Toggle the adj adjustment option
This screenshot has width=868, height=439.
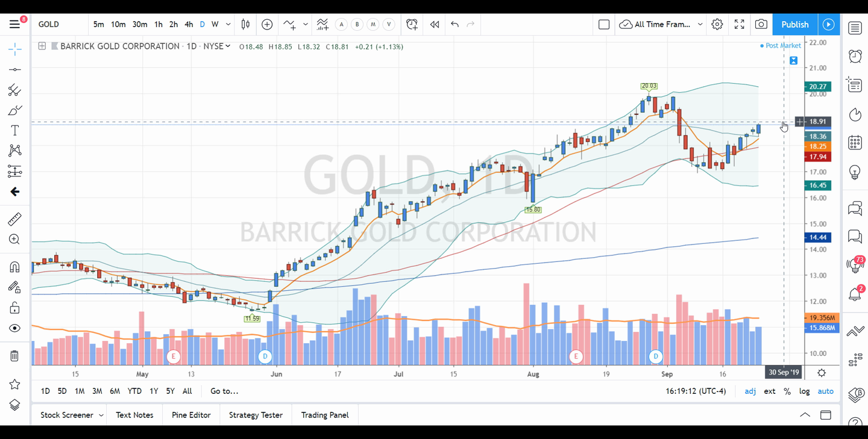pos(750,391)
